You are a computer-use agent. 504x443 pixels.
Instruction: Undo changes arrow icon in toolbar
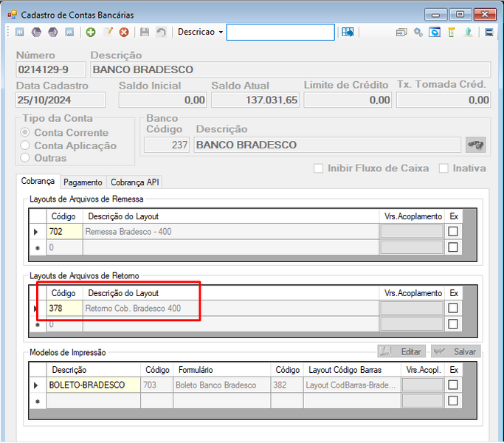[x=161, y=32]
